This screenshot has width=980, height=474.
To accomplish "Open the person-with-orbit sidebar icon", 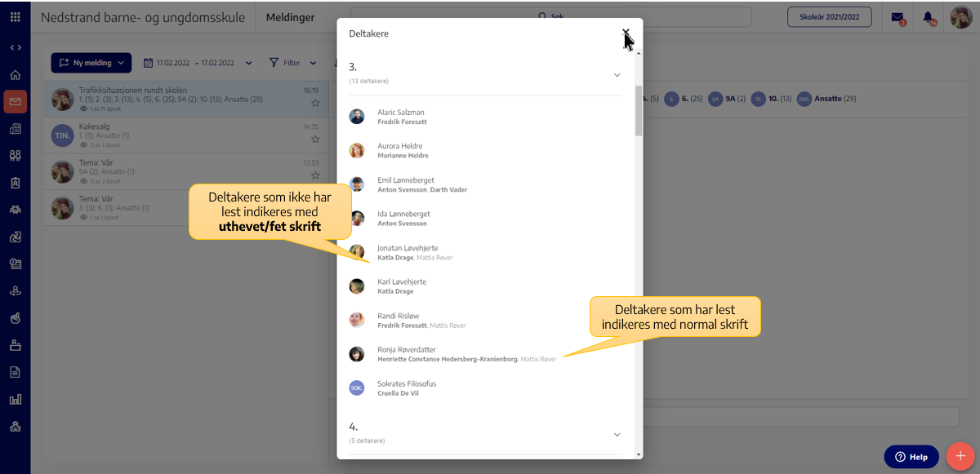I will pos(16,290).
